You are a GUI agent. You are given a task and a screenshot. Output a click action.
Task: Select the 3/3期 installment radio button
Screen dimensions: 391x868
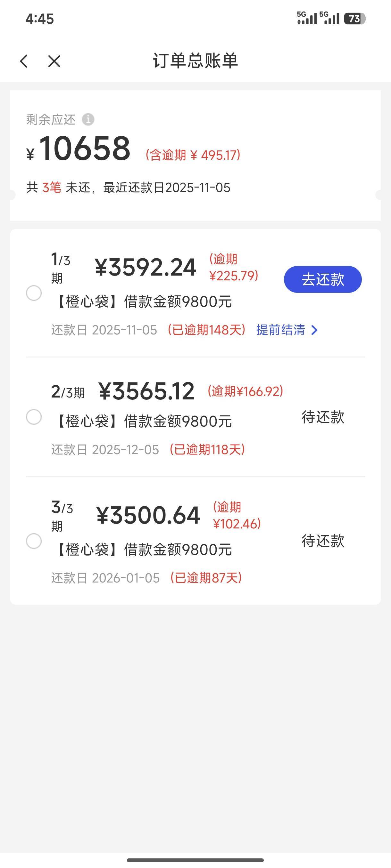pyautogui.click(x=34, y=541)
